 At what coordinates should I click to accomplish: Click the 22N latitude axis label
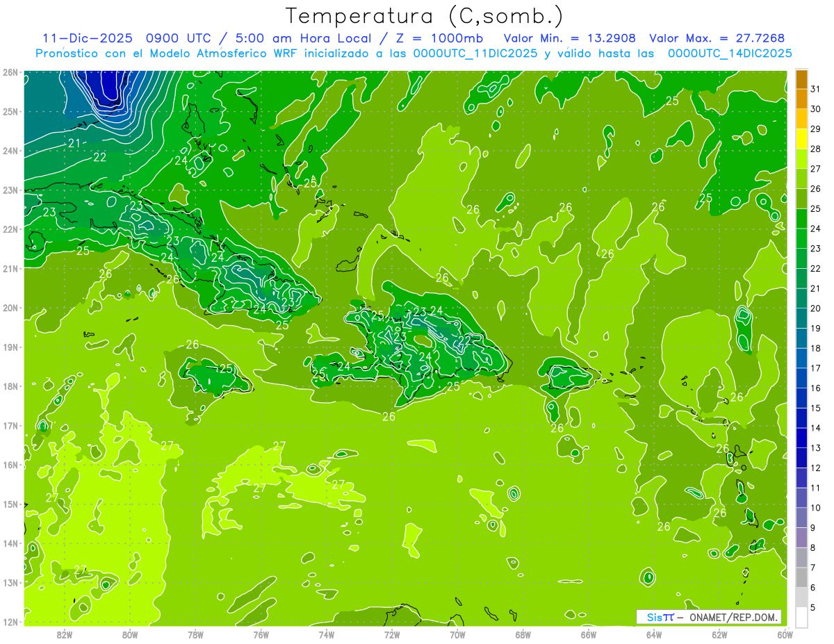pos(10,229)
